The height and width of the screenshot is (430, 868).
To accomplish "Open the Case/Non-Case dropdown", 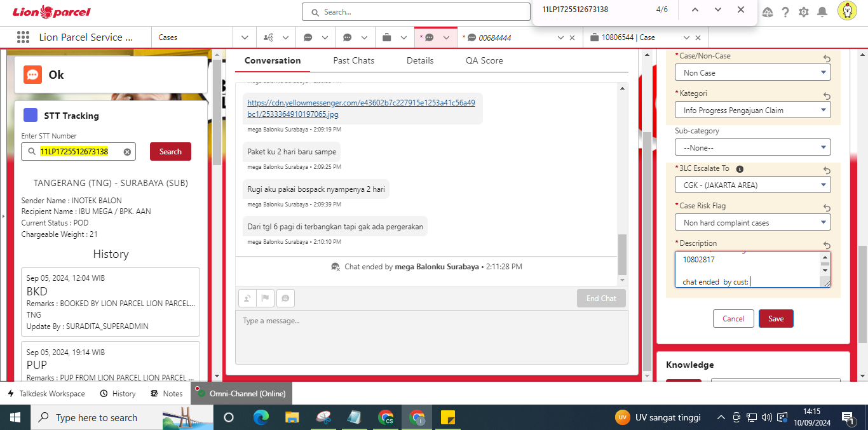I will click(752, 72).
